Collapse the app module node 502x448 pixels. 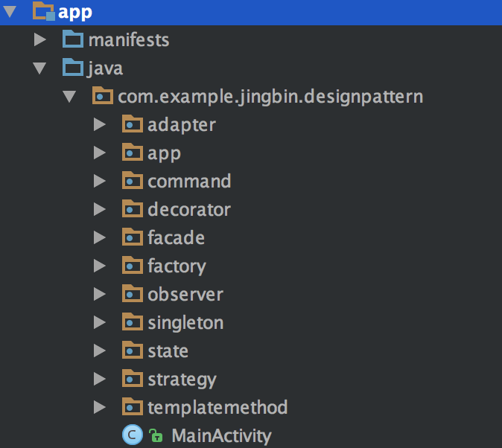(x=10, y=12)
